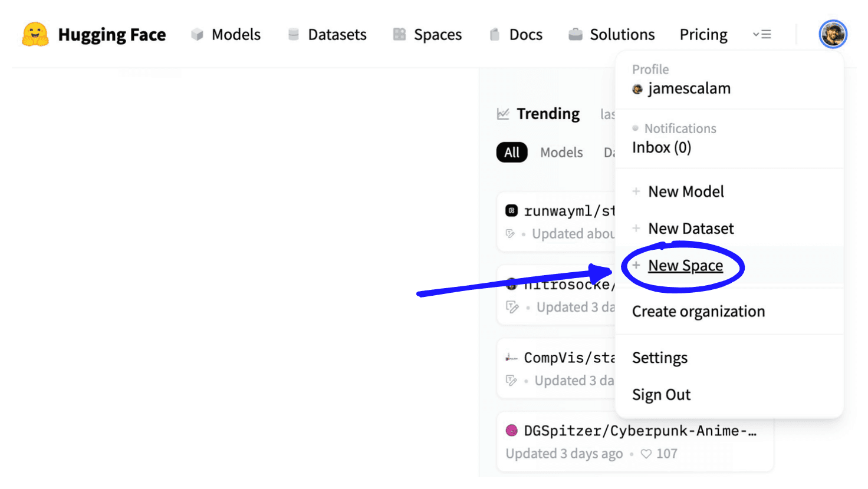Image resolution: width=868 pixels, height=489 pixels.
Task: Click the Hugging Face emoji logo
Action: point(35,35)
